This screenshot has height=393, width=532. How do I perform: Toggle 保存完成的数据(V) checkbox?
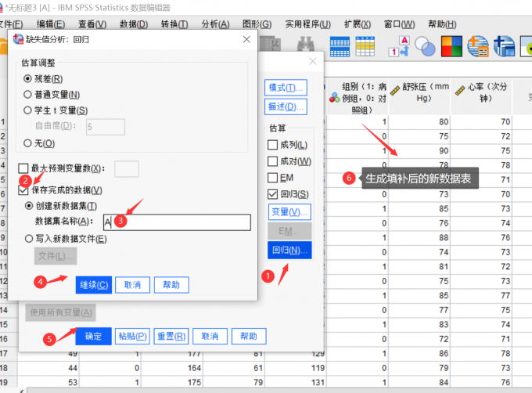[x=23, y=190]
